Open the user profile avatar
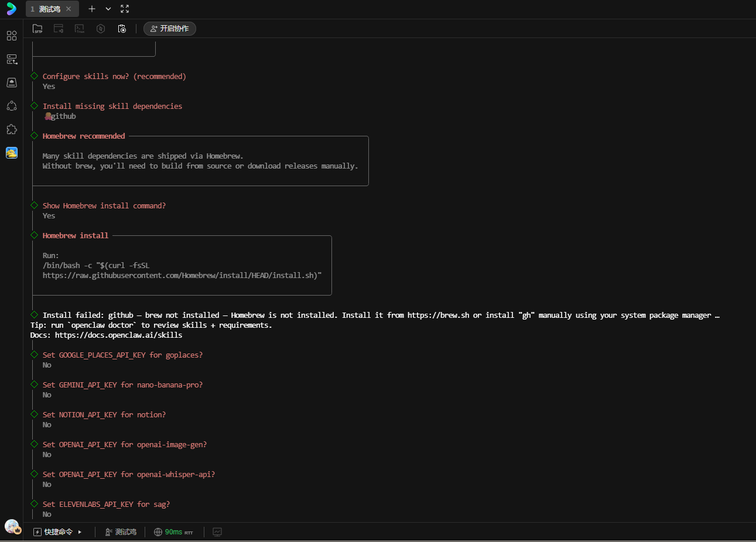 [x=12, y=526]
